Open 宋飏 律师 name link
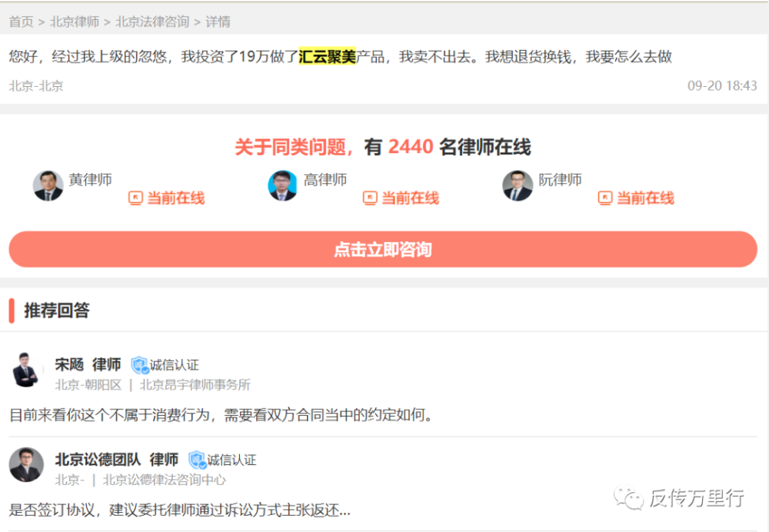 (88, 364)
